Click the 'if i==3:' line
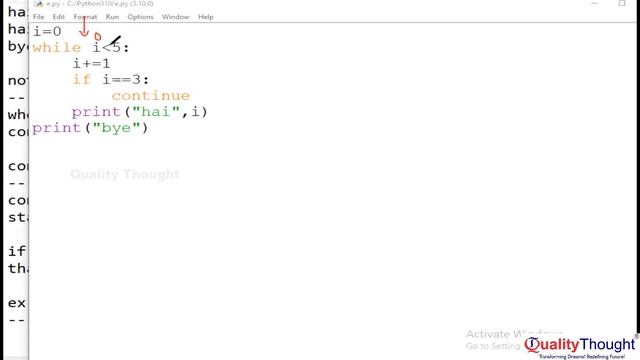This screenshot has width=640, height=360. click(x=111, y=80)
